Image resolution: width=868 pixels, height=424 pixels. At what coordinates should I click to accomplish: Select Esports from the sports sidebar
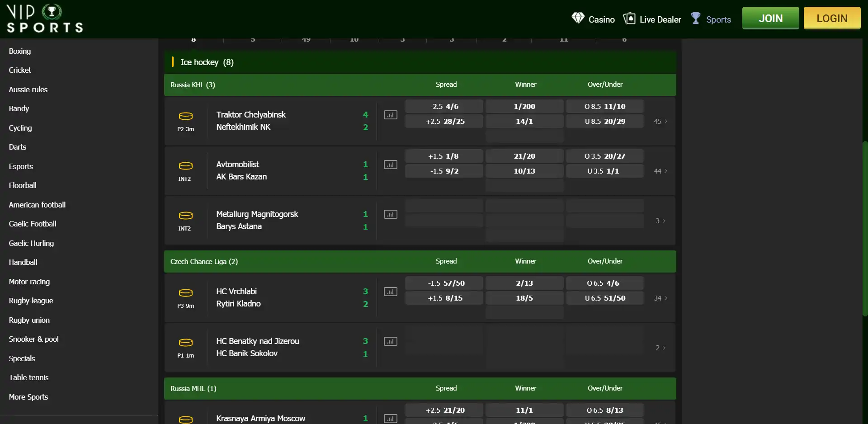pos(21,166)
